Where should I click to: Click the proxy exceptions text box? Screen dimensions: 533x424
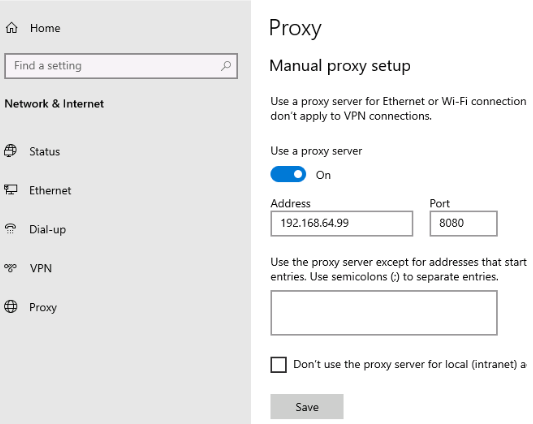(384, 313)
